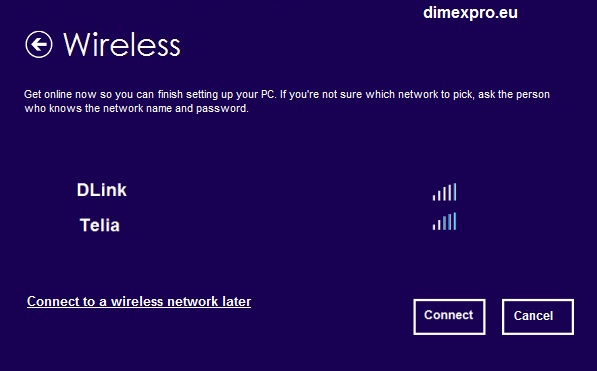Screen dimensions: 597x371
Task: Click the 'who knows the network name' text line
Action: pos(136,109)
